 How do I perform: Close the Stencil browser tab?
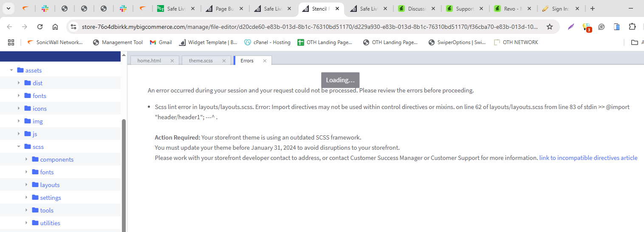(337, 8)
